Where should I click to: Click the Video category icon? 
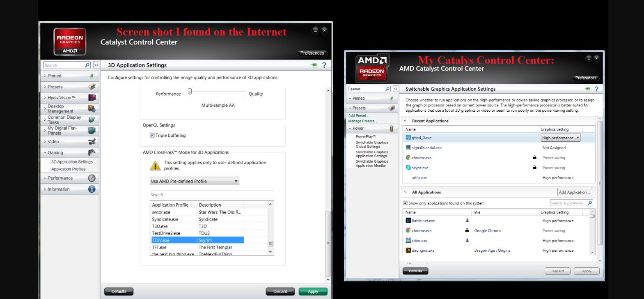click(92, 142)
